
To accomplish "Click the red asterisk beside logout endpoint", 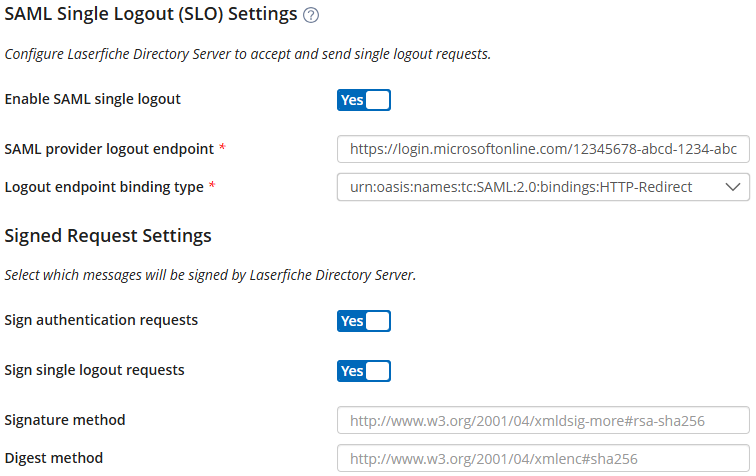I will tap(222, 147).
